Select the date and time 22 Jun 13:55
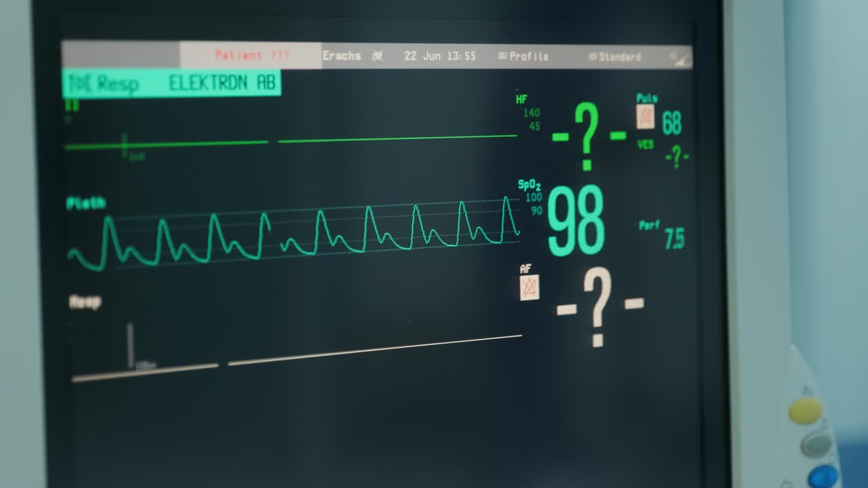This screenshot has height=488, width=868. click(439, 56)
